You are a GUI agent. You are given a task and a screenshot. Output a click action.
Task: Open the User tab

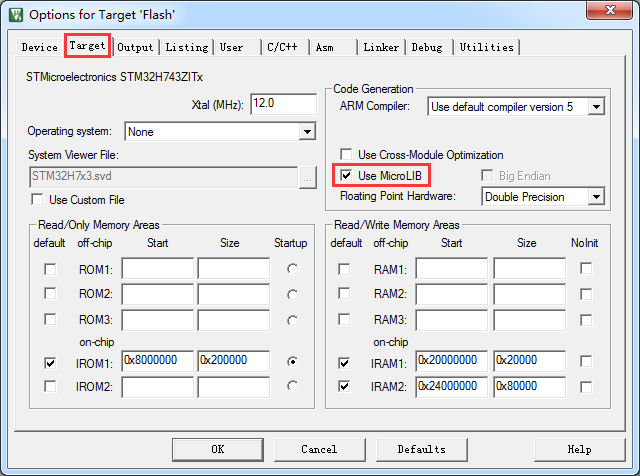(x=231, y=47)
